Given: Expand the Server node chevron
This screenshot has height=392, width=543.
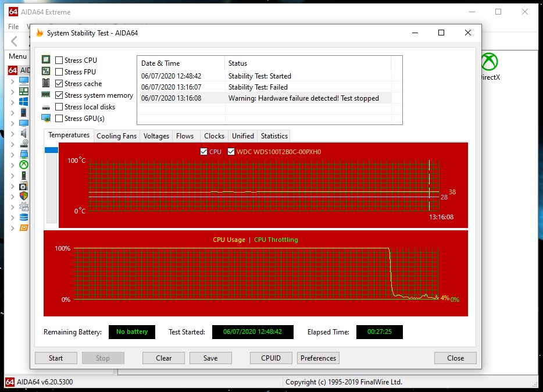Looking at the screenshot, I should pyautogui.click(x=12, y=113).
